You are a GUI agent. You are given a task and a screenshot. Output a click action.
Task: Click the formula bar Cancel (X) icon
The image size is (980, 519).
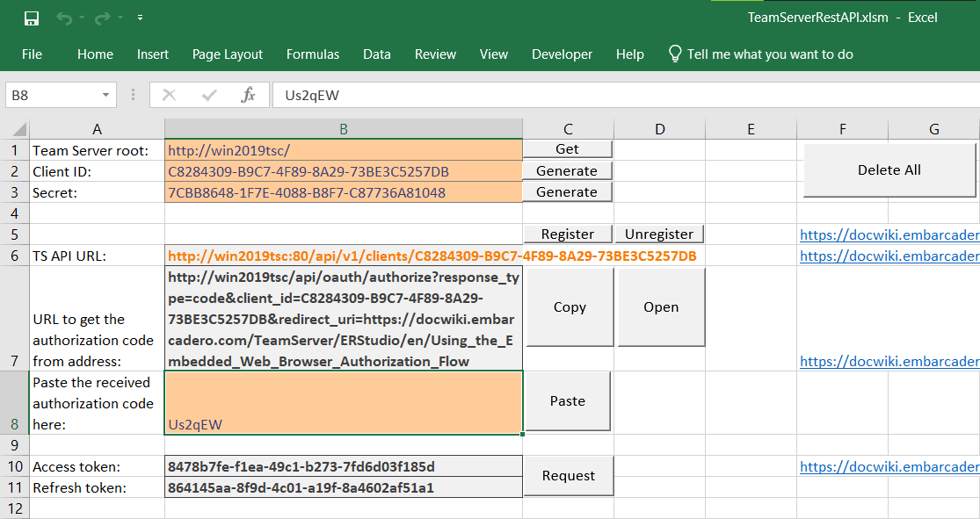tap(169, 95)
